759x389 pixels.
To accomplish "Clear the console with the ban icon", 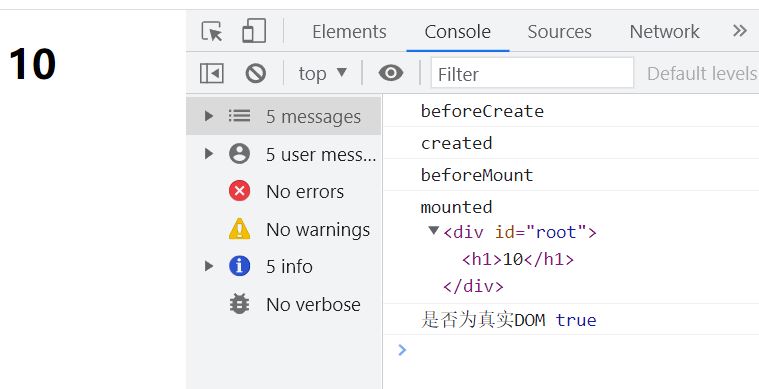I will (256, 74).
